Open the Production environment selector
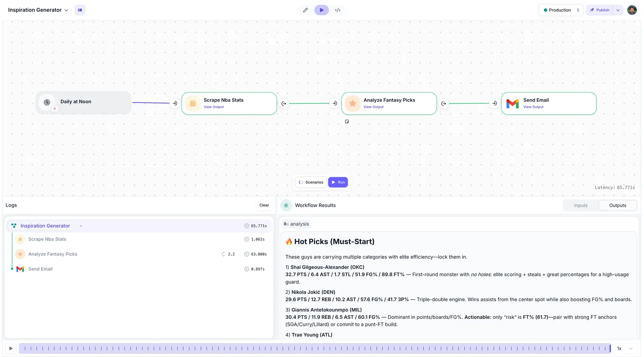Viewport: 644px width, 357px height. click(561, 10)
